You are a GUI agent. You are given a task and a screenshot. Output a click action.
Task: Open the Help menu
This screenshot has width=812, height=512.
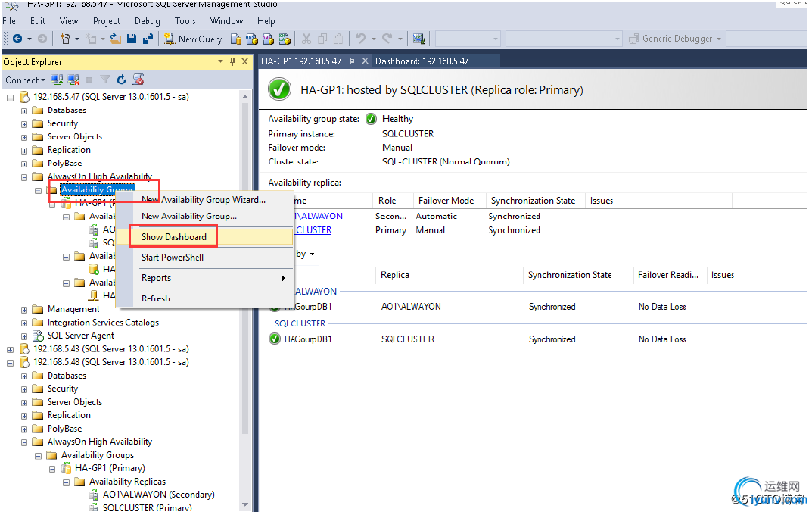click(266, 21)
